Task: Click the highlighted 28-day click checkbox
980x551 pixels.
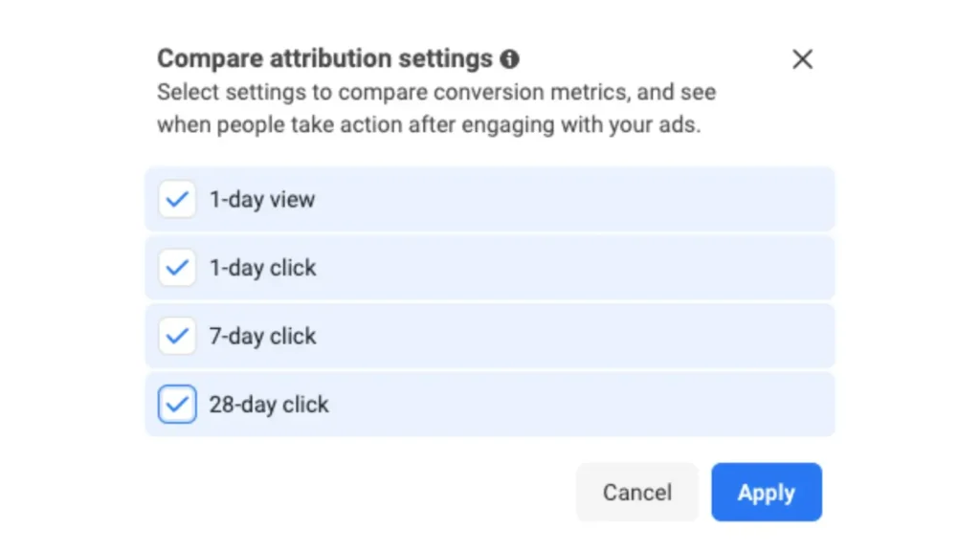Action: pos(176,404)
